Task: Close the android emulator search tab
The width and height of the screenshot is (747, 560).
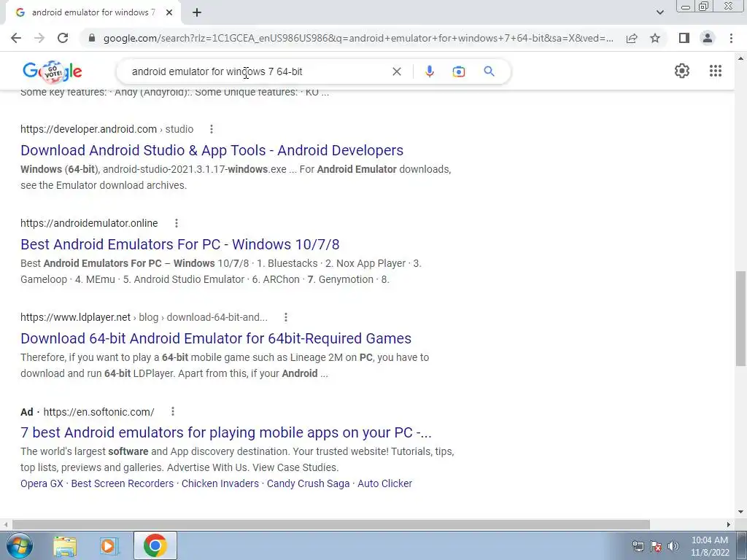Action: pyautogui.click(x=169, y=13)
